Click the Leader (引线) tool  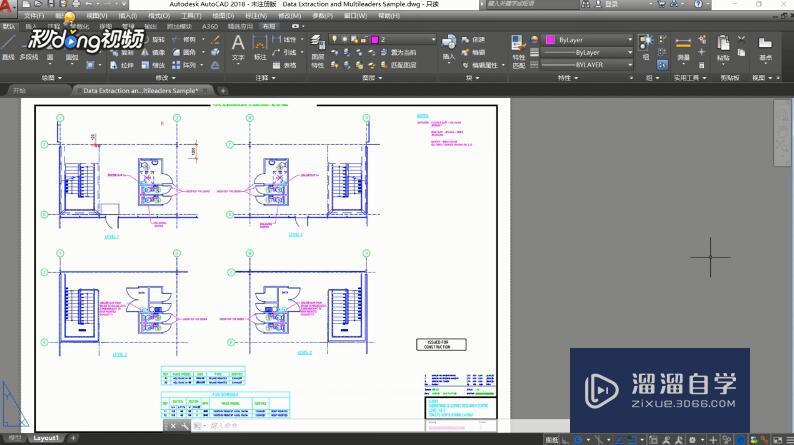[x=284, y=53]
